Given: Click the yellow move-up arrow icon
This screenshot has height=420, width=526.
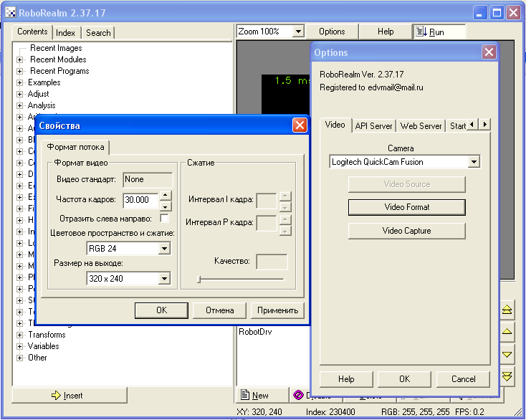Looking at the screenshot, I should (507, 332).
